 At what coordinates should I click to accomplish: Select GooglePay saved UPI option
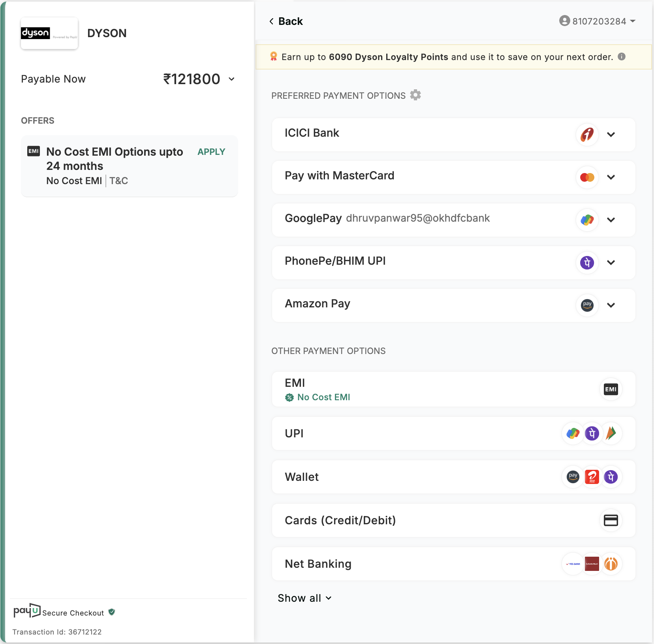click(x=453, y=220)
